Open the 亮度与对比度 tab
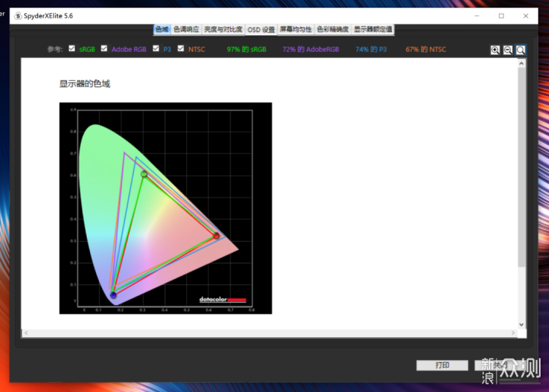 point(223,30)
